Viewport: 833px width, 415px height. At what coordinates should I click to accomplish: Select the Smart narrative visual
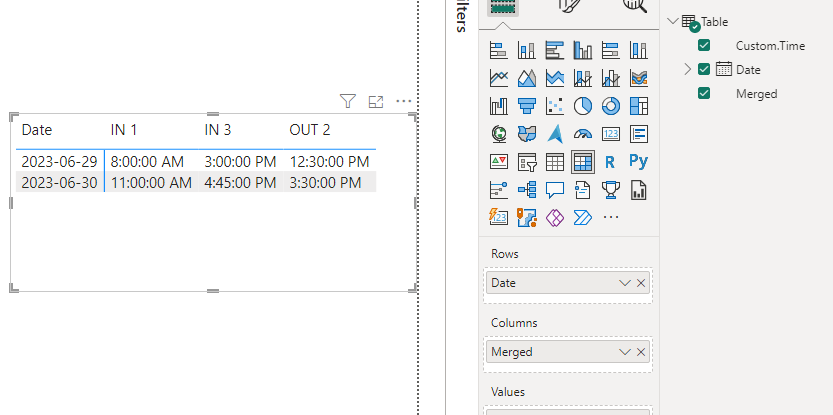(583, 189)
